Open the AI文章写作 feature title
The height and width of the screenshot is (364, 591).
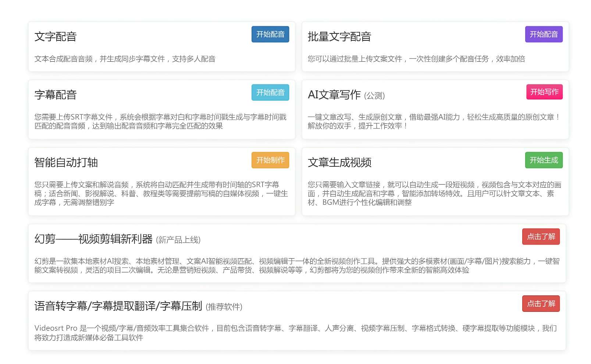click(x=334, y=95)
